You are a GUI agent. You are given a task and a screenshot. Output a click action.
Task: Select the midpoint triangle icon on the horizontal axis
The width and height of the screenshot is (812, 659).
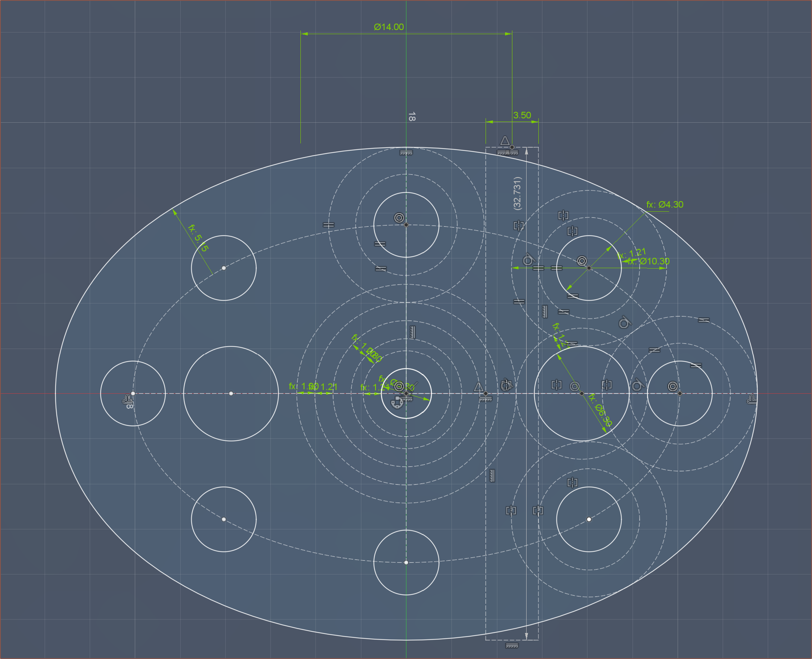(x=479, y=387)
